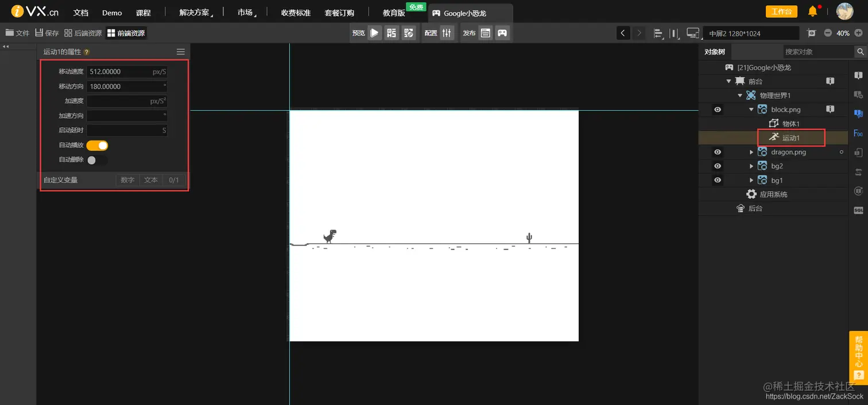Collapse the 前台 tree node
The image size is (868, 405).
(729, 81)
